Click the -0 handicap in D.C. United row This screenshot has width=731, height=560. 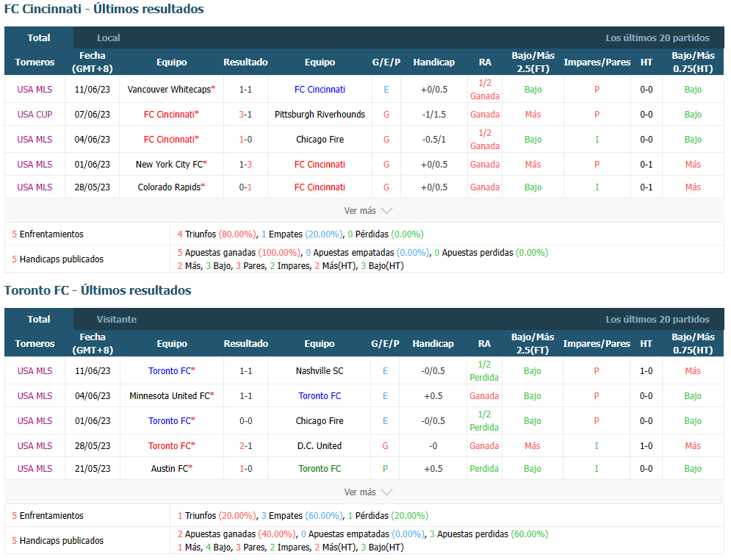[x=433, y=446]
